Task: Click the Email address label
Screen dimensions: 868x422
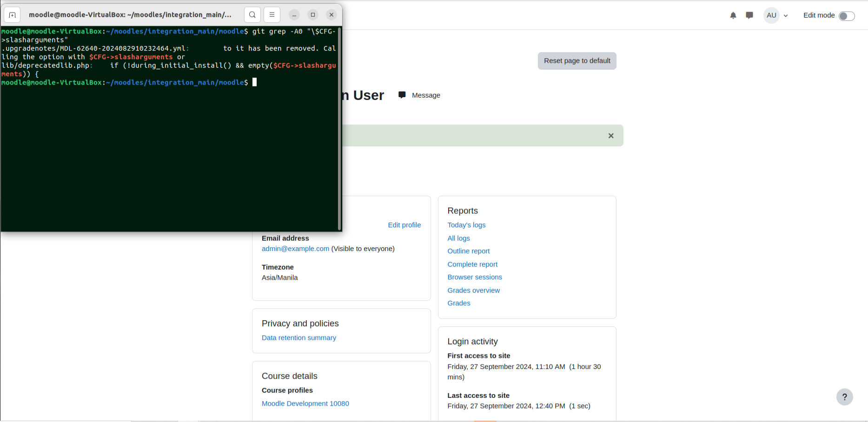Action: coord(285,238)
